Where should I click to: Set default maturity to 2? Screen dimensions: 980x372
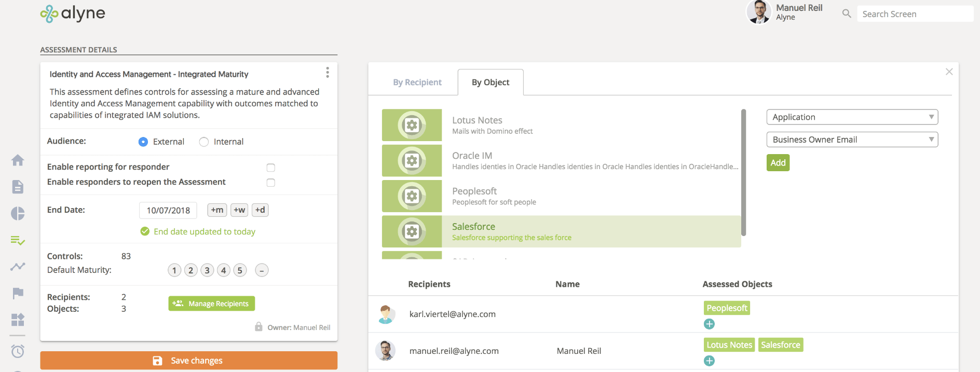[191, 270]
